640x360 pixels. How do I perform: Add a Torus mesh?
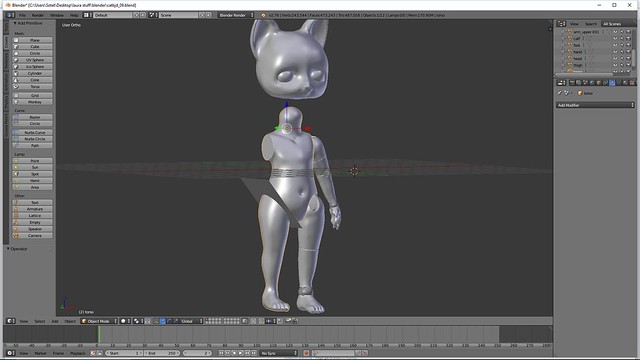32,87
